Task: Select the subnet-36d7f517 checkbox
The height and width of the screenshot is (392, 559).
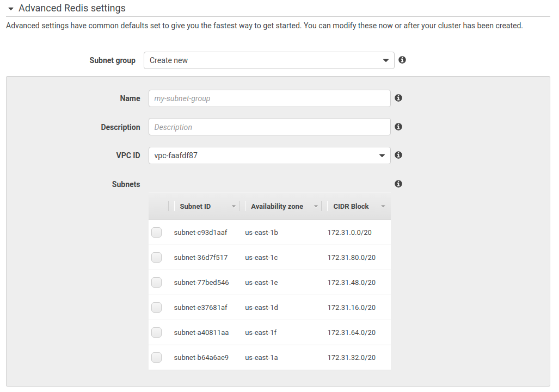Action: 157,258
